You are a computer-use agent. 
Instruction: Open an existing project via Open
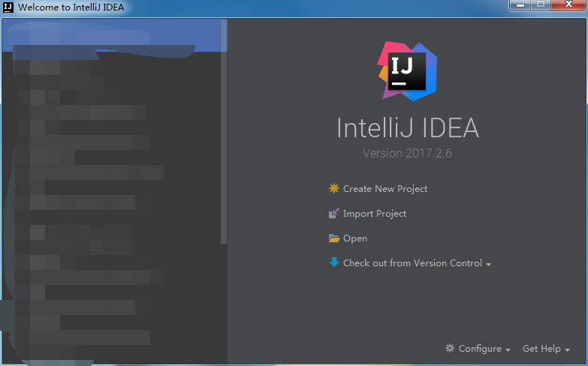coord(355,238)
